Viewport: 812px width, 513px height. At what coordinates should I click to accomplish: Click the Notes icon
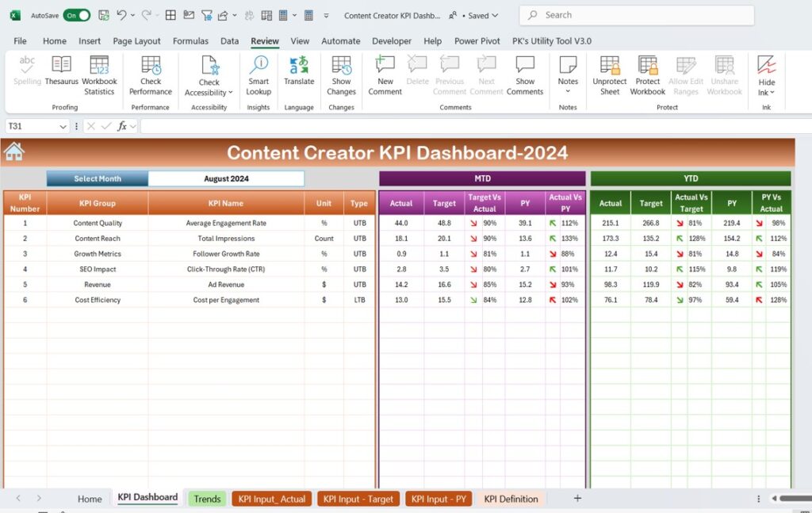[568, 65]
